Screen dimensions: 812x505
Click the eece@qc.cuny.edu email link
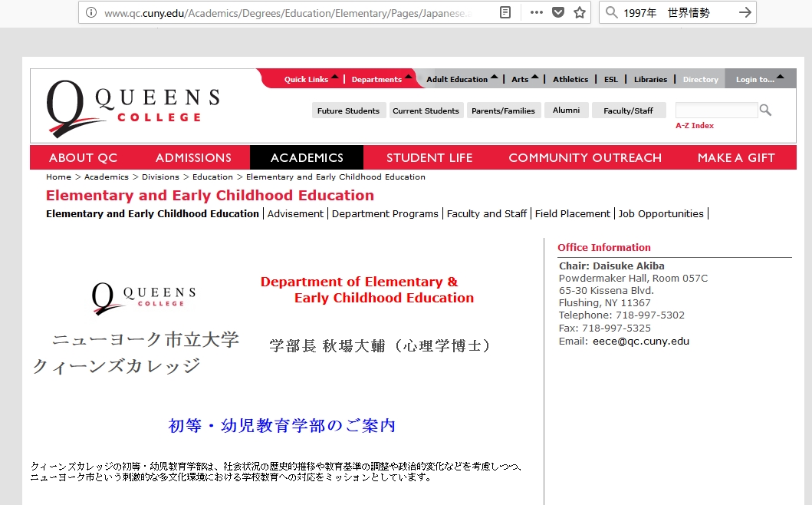tap(640, 341)
